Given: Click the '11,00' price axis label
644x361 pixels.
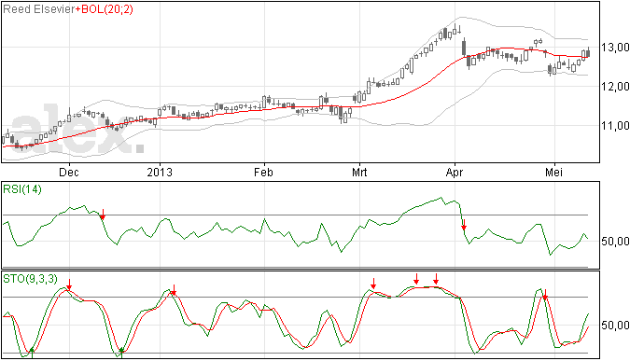Looking at the screenshot, I should pos(615,126).
